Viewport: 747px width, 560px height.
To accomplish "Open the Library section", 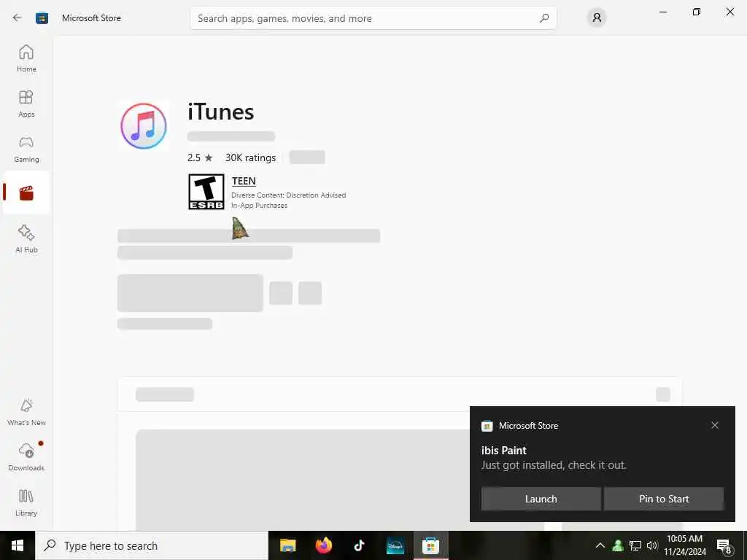I will point(26,502).
